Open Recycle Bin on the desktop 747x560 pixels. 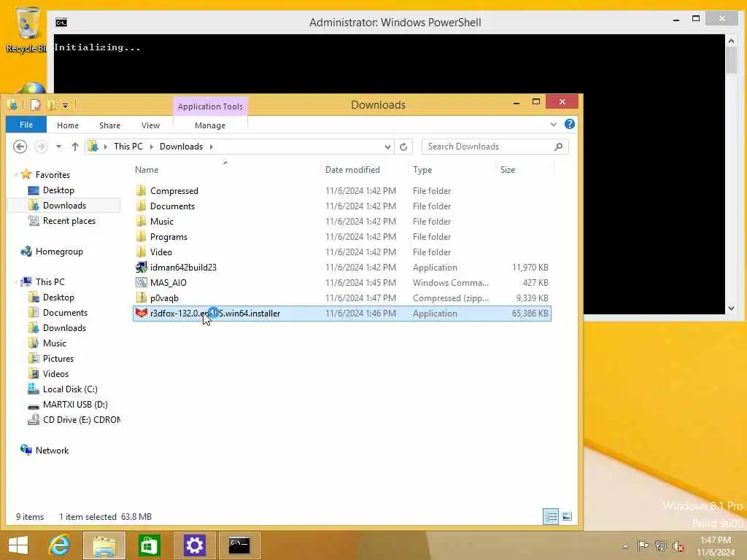[x=27, y=29]
